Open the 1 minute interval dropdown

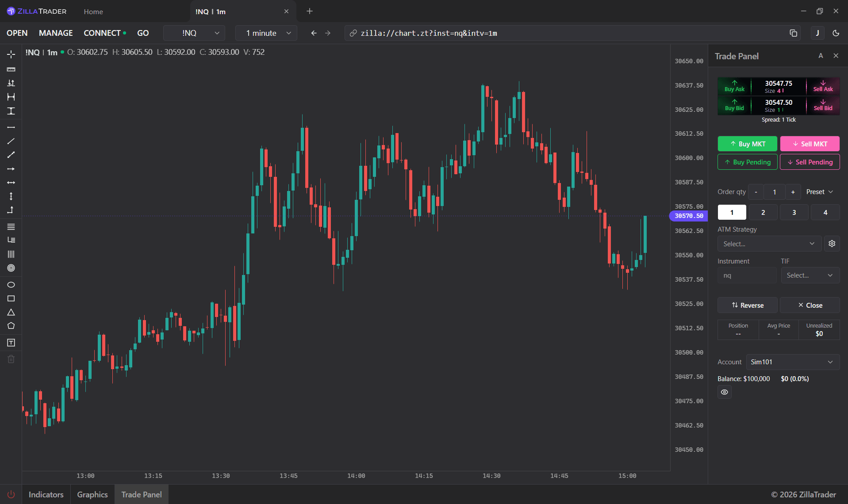[266, 33]
